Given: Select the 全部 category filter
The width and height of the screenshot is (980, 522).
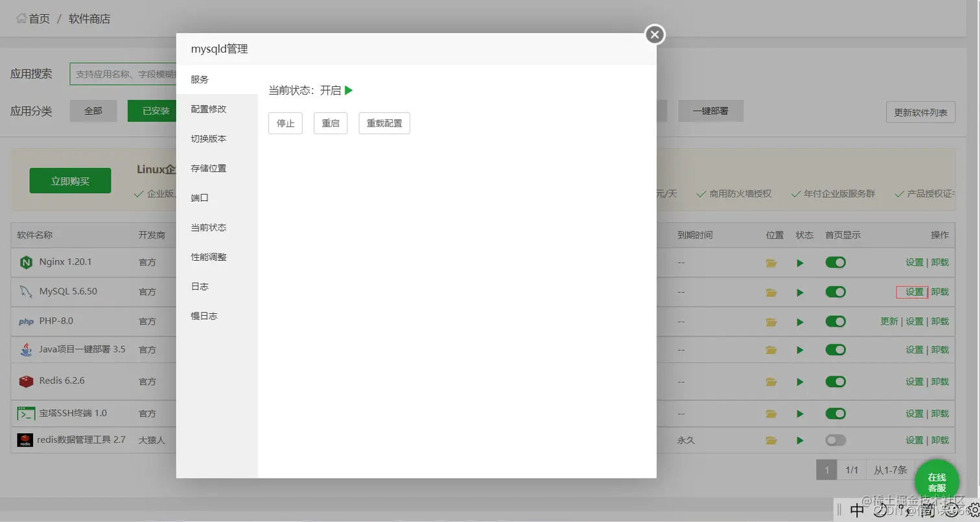Looking at the screenshot, I should [93, 111].
